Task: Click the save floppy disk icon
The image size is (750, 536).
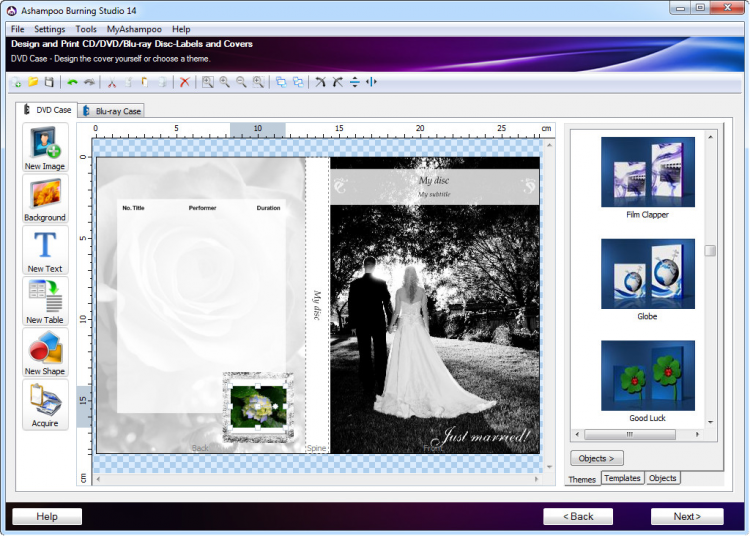Action: point(48,82)
